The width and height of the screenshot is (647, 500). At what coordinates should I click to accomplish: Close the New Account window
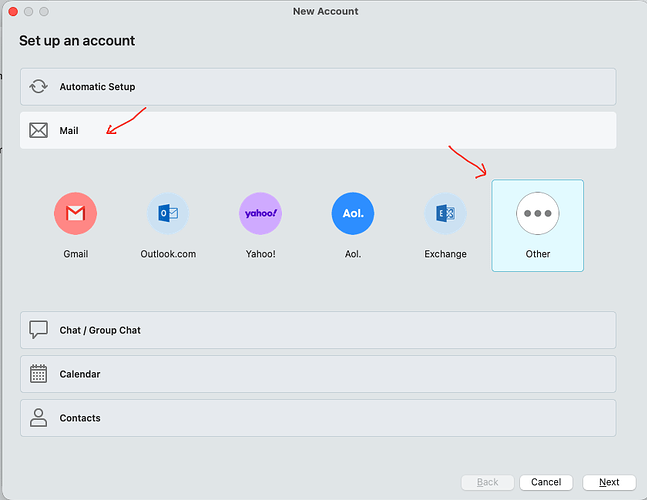point(13,12)
